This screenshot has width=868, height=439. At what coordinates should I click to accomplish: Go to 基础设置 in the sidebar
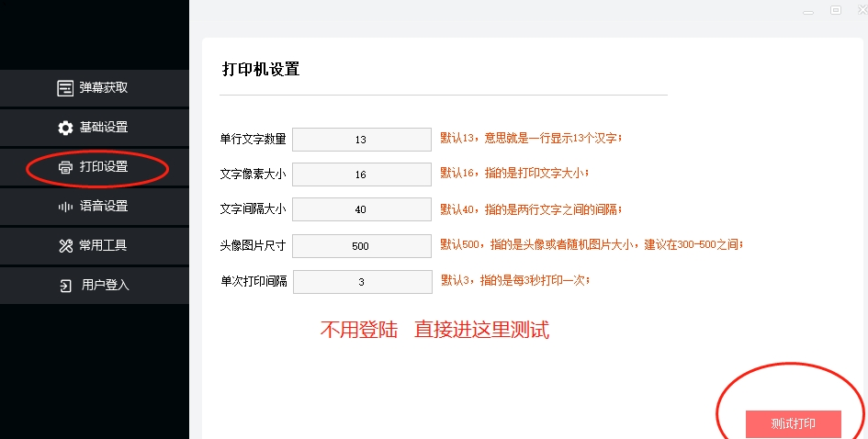tap(103, 128)
